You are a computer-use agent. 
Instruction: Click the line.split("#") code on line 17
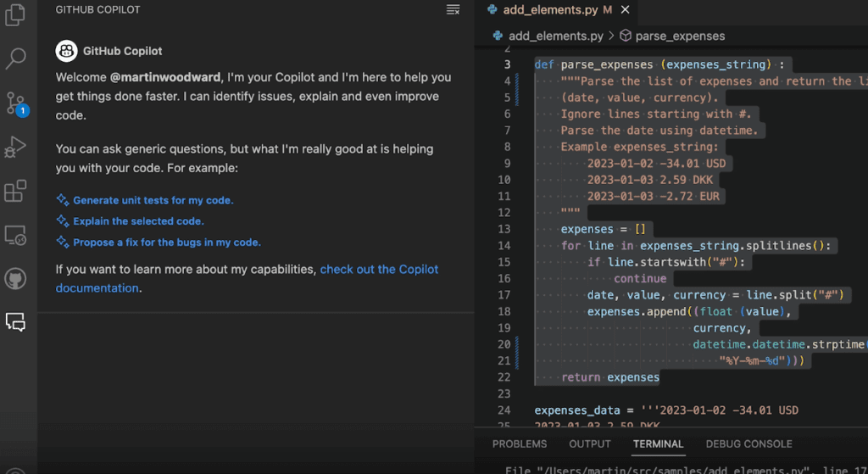pos(794,294)
